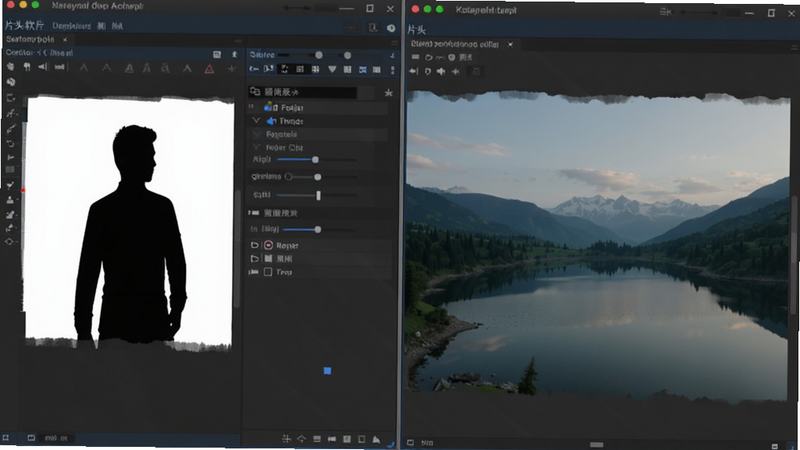Select the hollow radio circle on girelama row
The image size is (800, 450).
288,177
